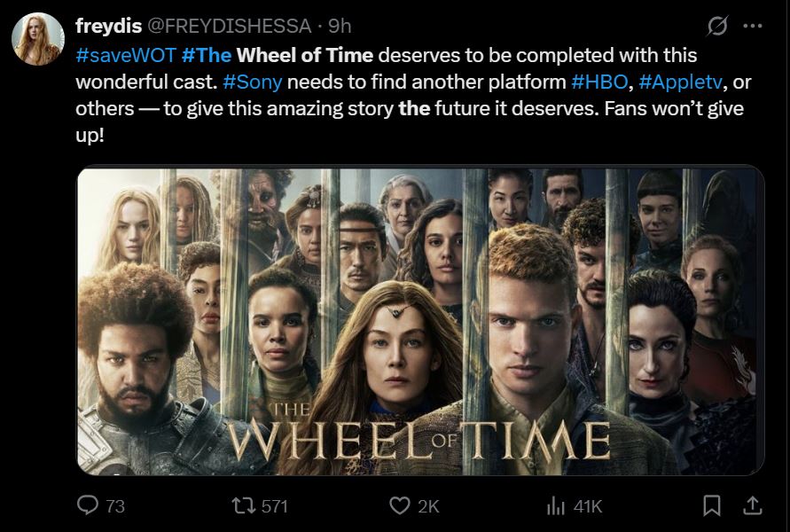Viewport: 790px width, 532px height.
Task: Like the post with the heart icon
Action: pos(400,505)
